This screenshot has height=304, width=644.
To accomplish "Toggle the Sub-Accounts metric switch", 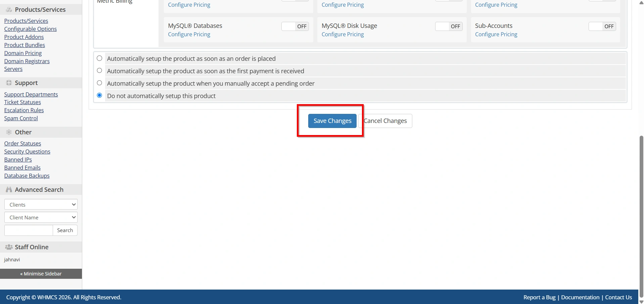I will click(x=602, y=26).
